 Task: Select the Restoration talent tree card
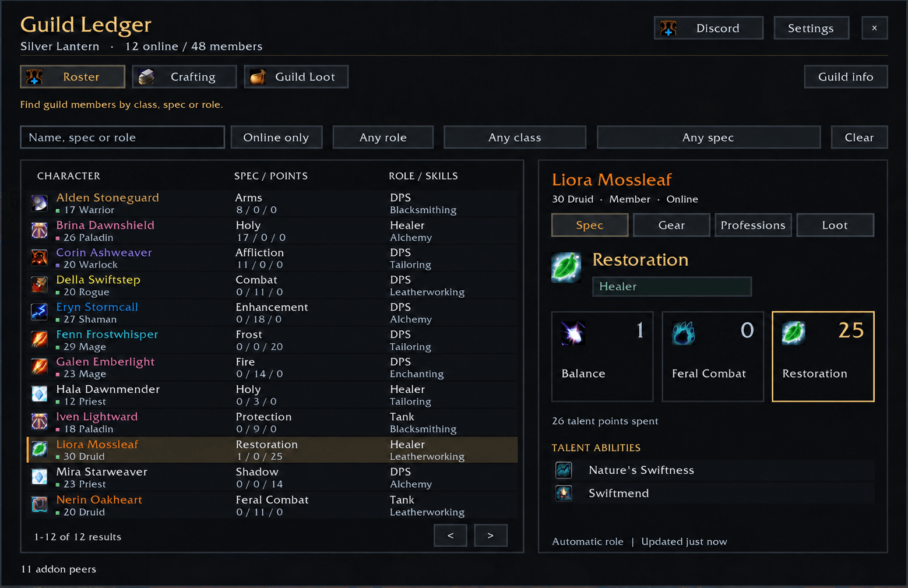pos(823,356)
